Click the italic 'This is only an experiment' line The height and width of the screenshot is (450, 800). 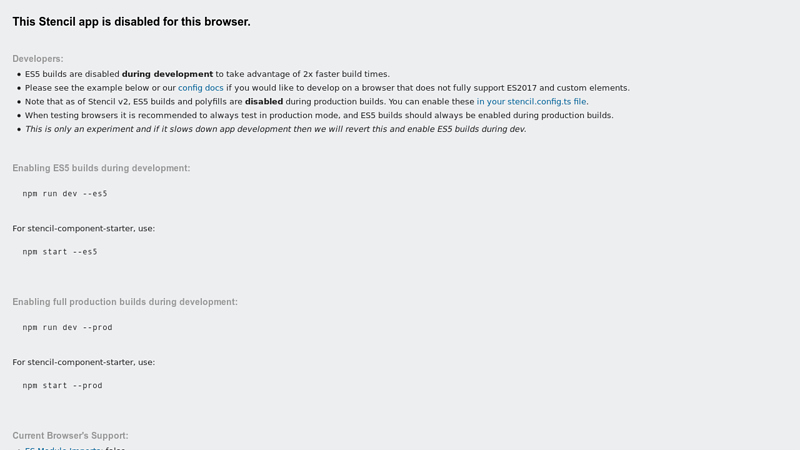click(x=276, y=129)
